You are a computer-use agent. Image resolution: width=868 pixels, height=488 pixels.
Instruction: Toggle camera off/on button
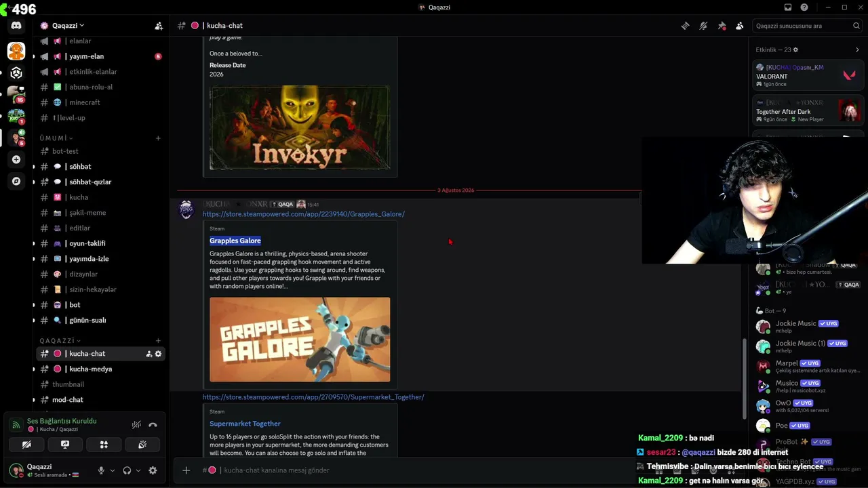(26, 445)
